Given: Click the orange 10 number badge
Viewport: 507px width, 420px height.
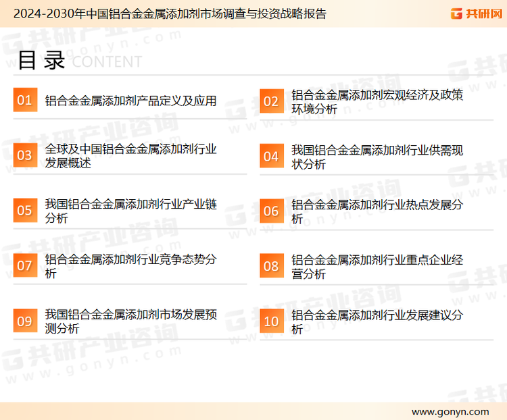Looking at the screenshot, I should tap(272, 321).
